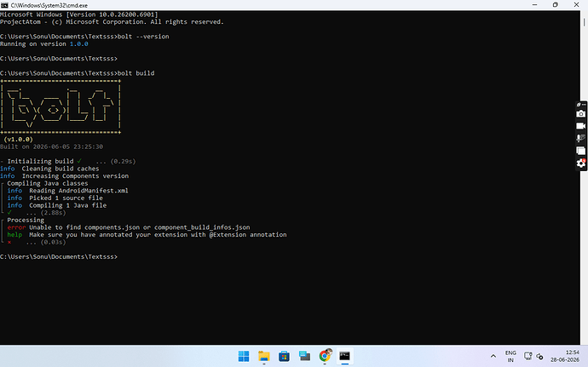Click the final command prompt line

point(59,257)
